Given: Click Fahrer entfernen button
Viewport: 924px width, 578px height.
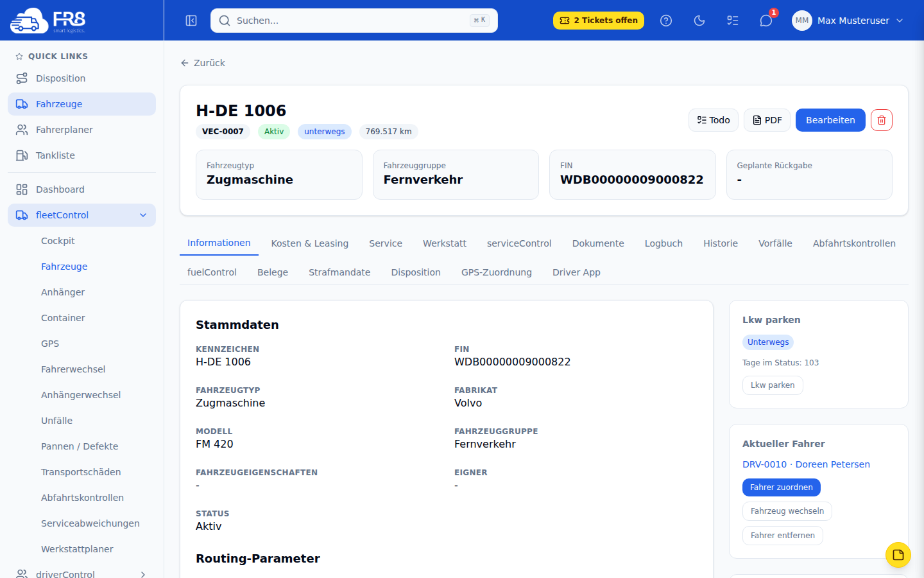Looking at the screenshot, I should 783,536.
